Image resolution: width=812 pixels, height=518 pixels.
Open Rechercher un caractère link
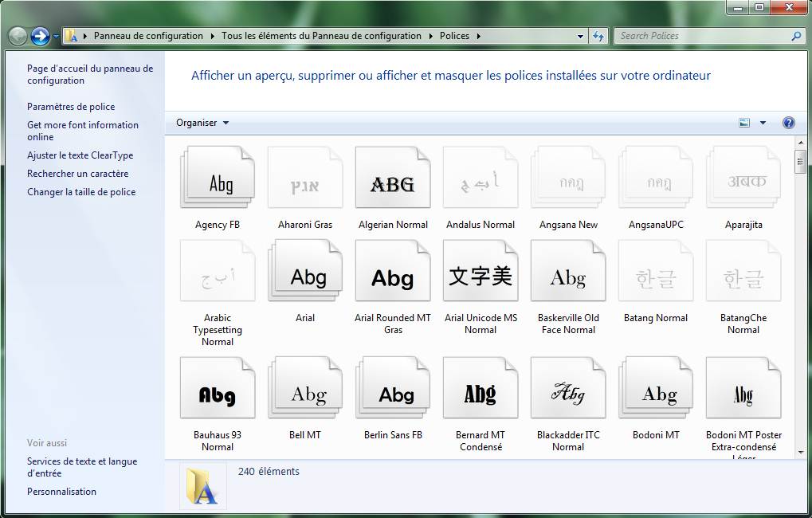(77, 174)
